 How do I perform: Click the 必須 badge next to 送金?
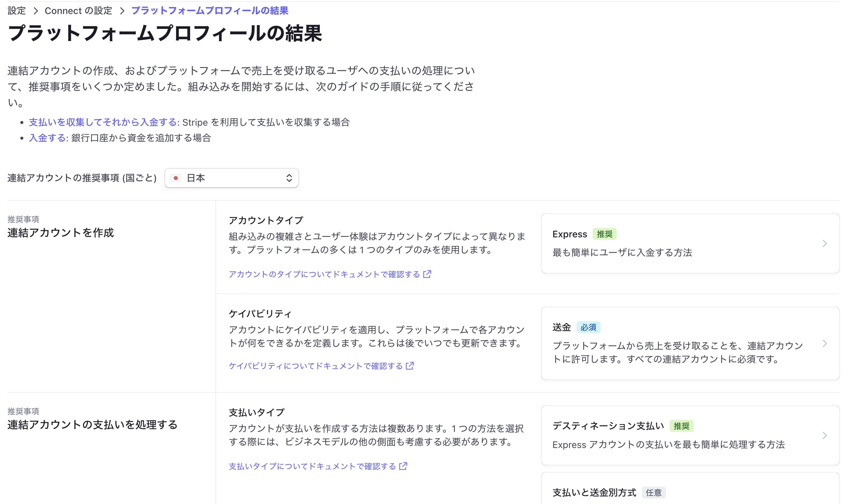point(588,327)
